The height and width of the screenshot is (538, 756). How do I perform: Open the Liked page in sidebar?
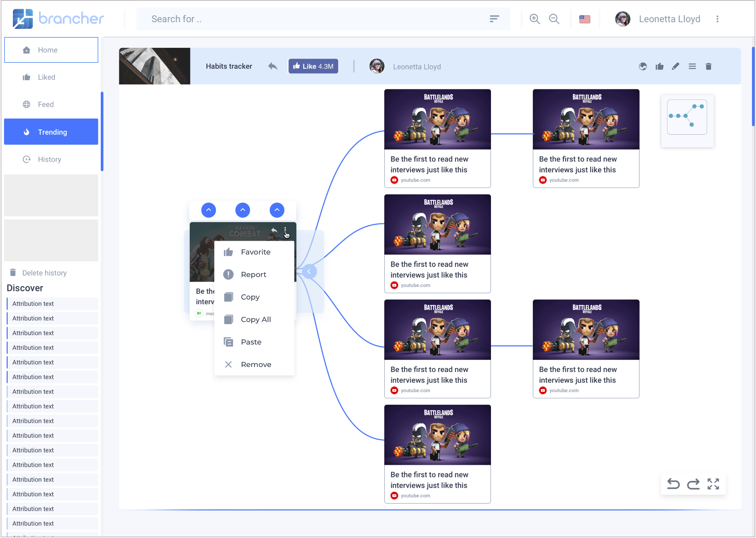[46, 77]
